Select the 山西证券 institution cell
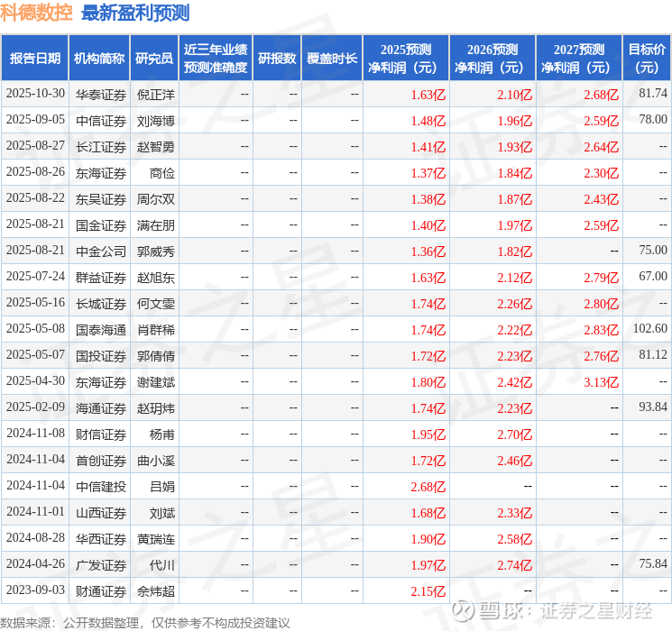Image resolution: width=672 pixels, height=631 pixels. (101, 512)
